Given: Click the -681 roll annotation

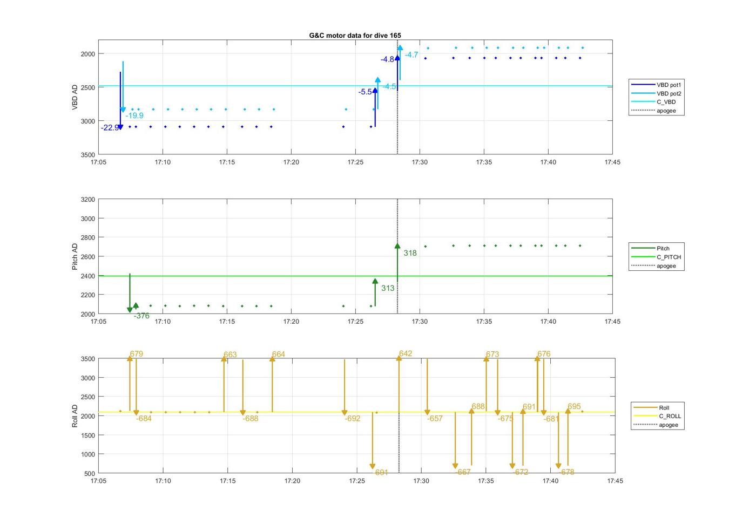Looking at the screenshot, I should click(551, 418).
